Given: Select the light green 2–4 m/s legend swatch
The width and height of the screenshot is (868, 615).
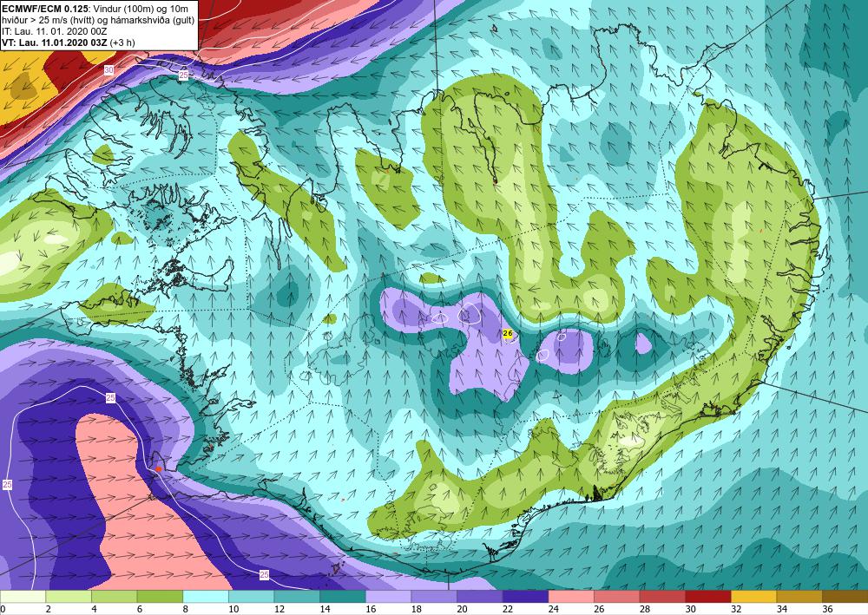Looking at the screenshot, I should 68,596.
